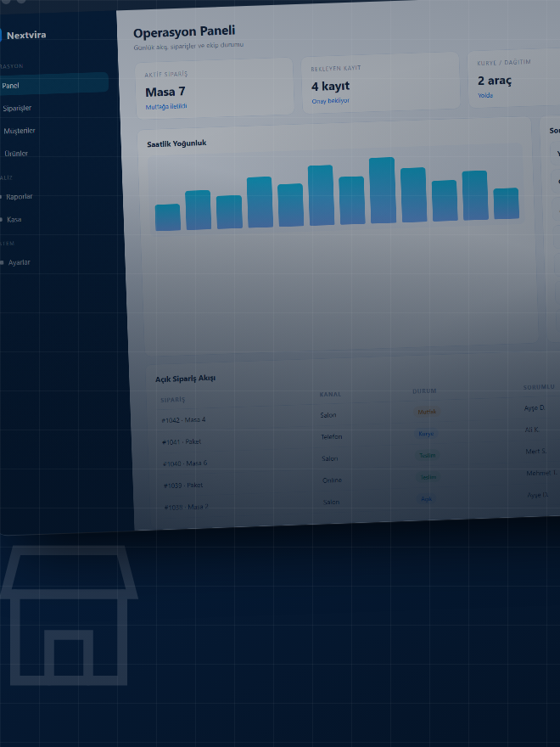The height and width of the screenshot is (747, 560).
Task: Click Online channel in the #1039 row
Action: click(332, 480)
